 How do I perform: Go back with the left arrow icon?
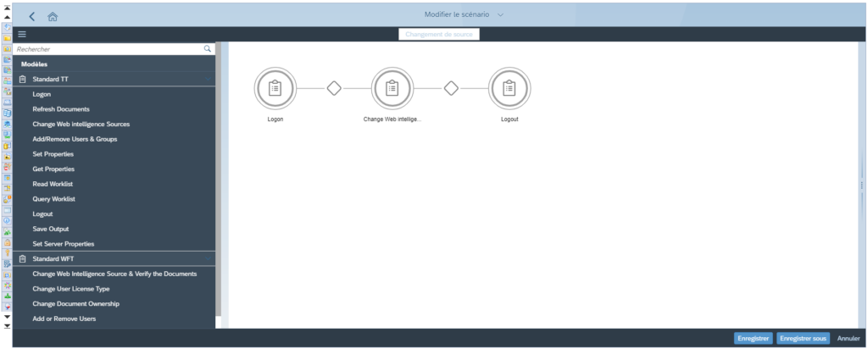[x=32, y=17]
